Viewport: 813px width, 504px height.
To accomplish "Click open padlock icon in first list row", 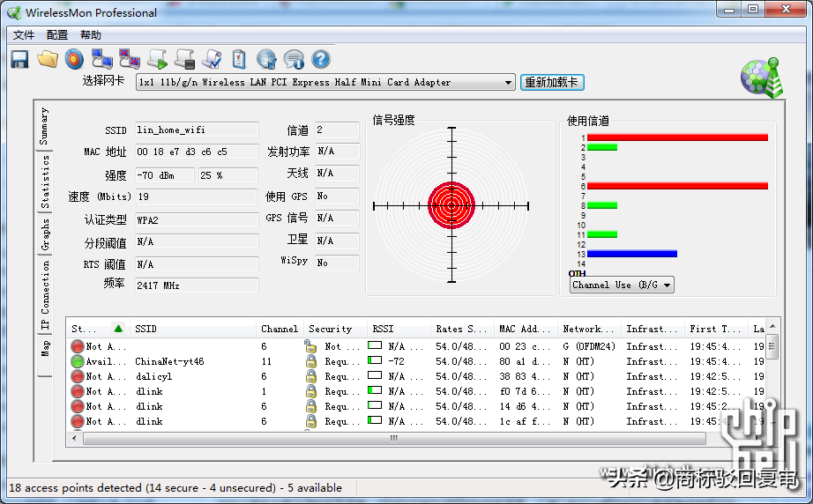I will click(x=310, y=346).
